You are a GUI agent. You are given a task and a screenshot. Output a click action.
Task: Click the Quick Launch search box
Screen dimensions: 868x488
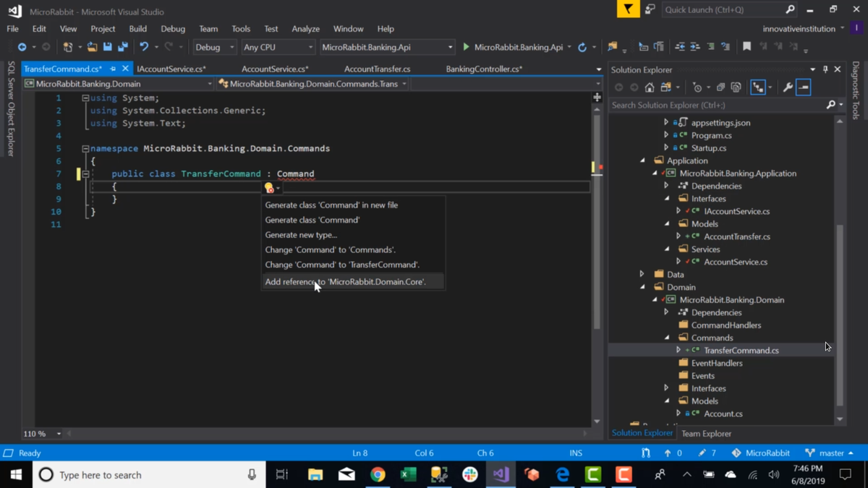[x=729, y=9]
